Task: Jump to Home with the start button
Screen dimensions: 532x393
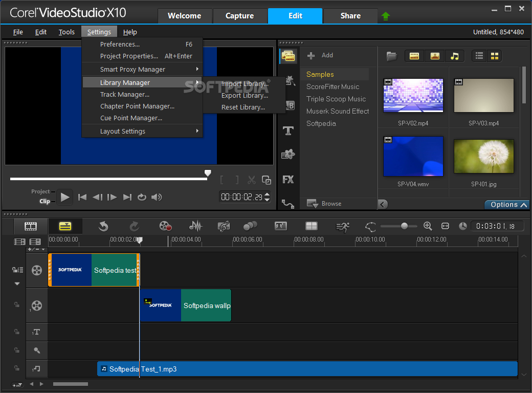Action: 82,197
